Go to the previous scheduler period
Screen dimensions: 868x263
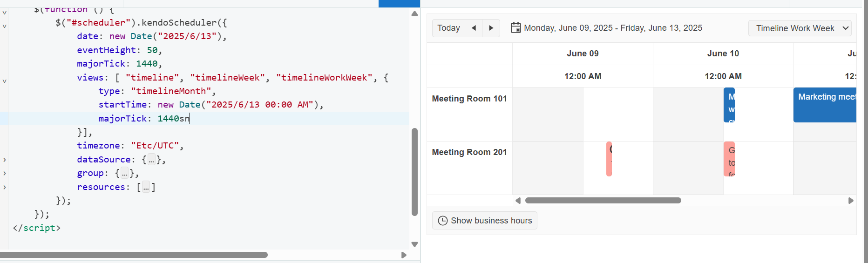pos(474,28)
